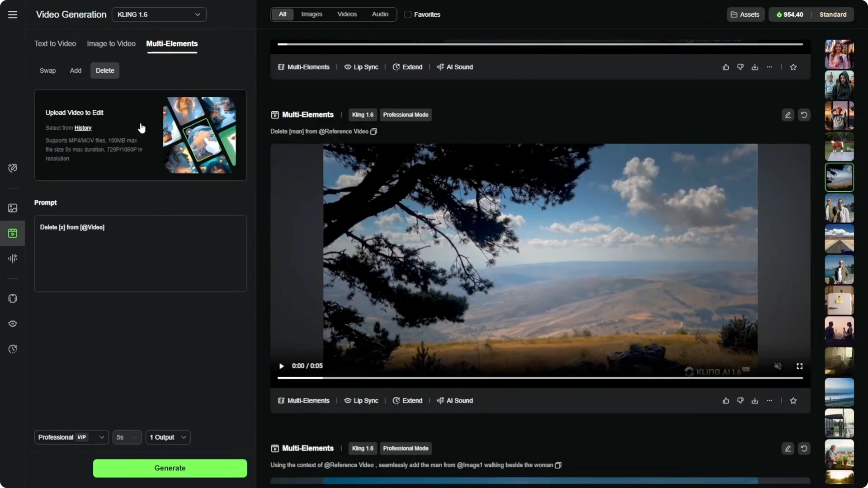Select the Images generation icon in sidebar

coord(12,208)
